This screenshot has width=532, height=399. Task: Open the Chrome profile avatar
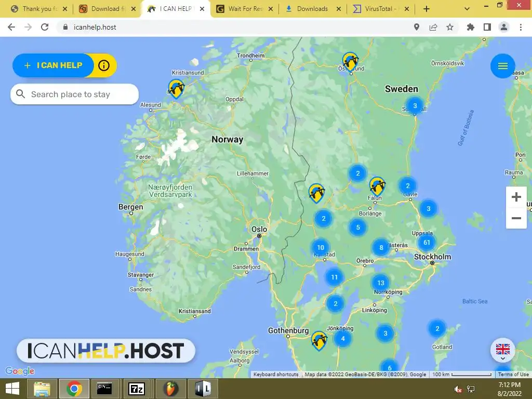coord(504,27)
